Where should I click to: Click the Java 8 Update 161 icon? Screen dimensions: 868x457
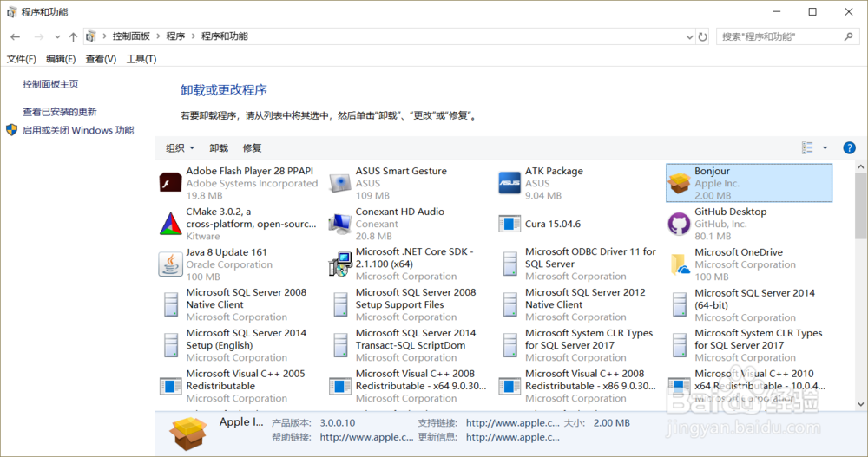[170, 264]
